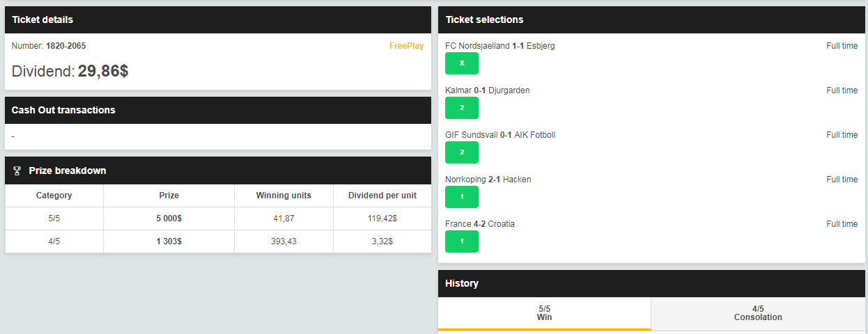
Task: Switch to the 5/5 Win history tab
Action: (x=544, y=313)
